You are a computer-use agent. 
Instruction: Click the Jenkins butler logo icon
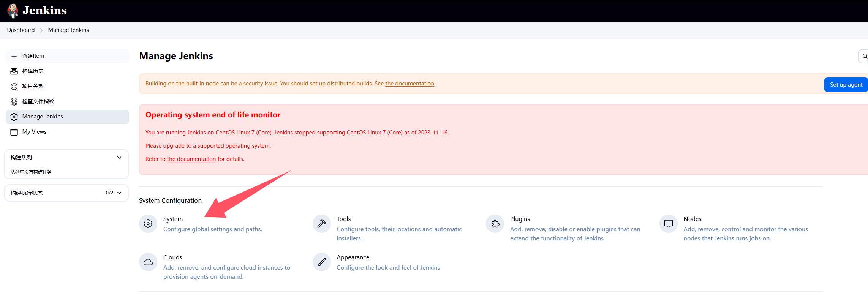(13, 11)
